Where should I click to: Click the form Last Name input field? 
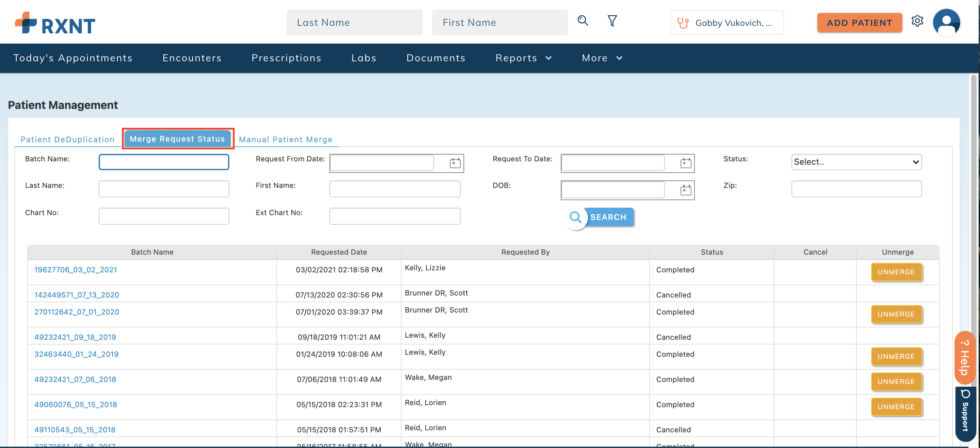pos(164,189)
